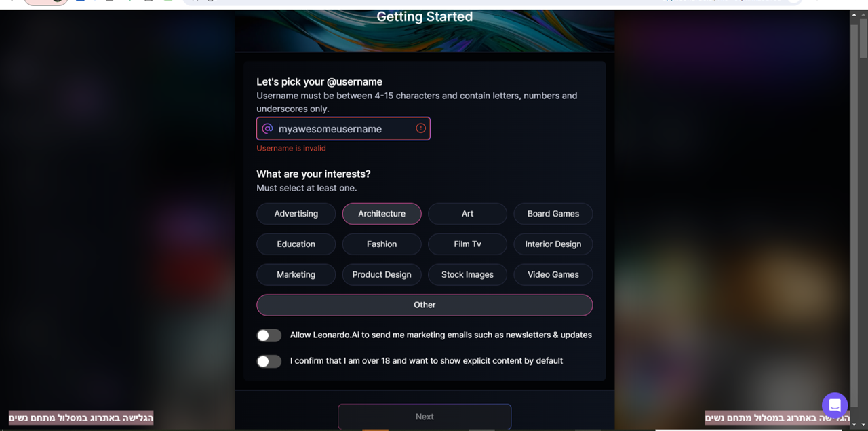Focus the username input field
Screen dimensions: 868x431
tap(342, 129)
